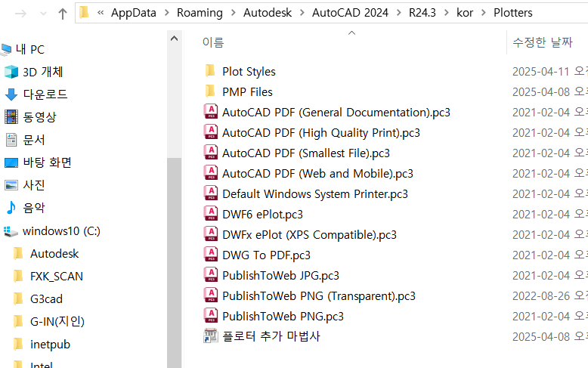Select G3cad folder in the navigation tree
Screen dimensions: 588x368
click(47, 299)
